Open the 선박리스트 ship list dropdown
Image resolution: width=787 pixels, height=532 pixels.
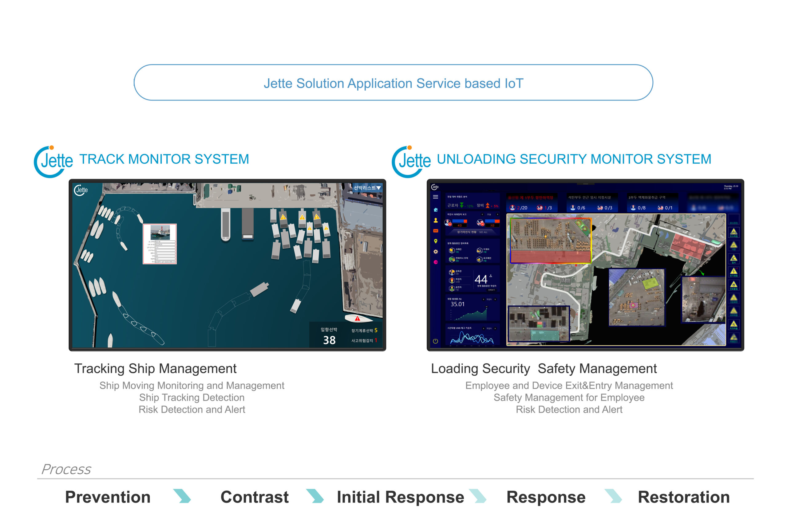click(x=367, y=188)
